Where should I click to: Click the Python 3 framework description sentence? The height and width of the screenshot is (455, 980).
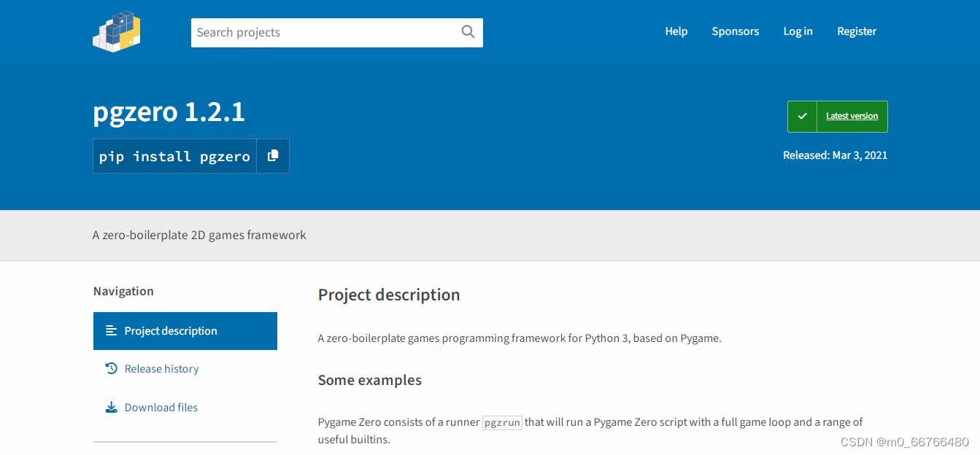(x=520, y=338)
